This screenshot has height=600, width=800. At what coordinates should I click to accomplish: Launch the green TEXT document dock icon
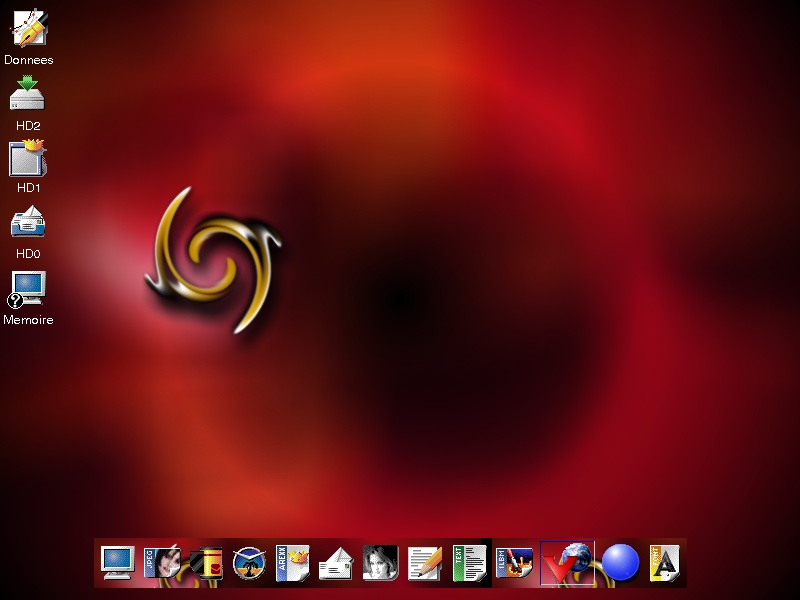468,563
